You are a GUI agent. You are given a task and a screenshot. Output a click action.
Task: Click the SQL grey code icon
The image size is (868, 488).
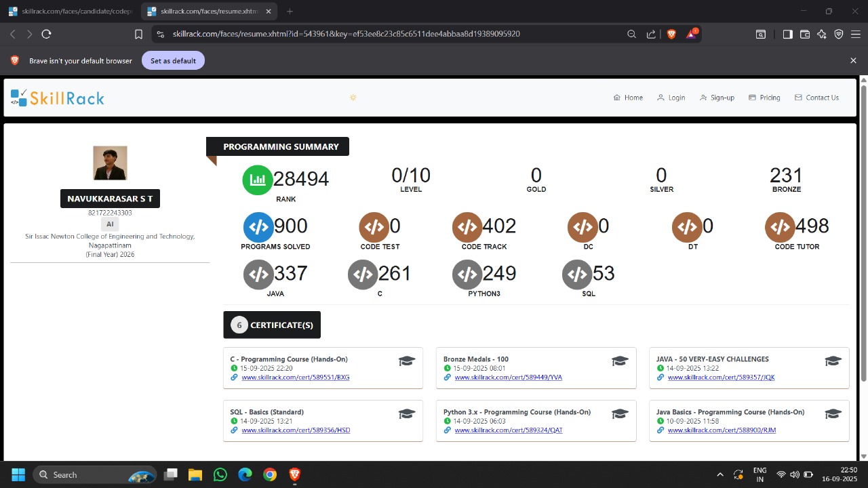577,274
